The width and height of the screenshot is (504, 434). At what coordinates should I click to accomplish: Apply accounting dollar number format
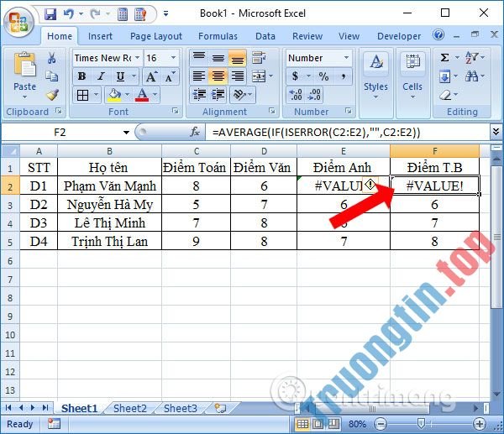click(x=295, y=76)
